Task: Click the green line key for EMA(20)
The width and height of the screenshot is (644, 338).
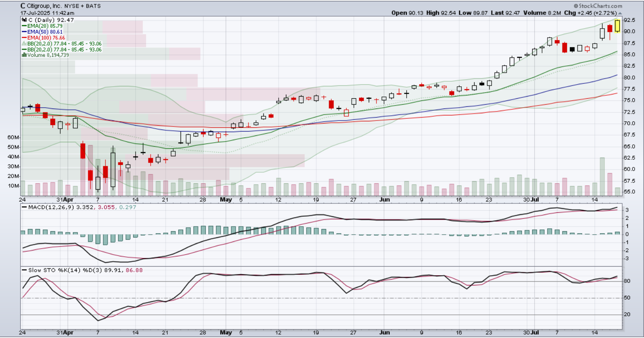Action: pos(23,26)
